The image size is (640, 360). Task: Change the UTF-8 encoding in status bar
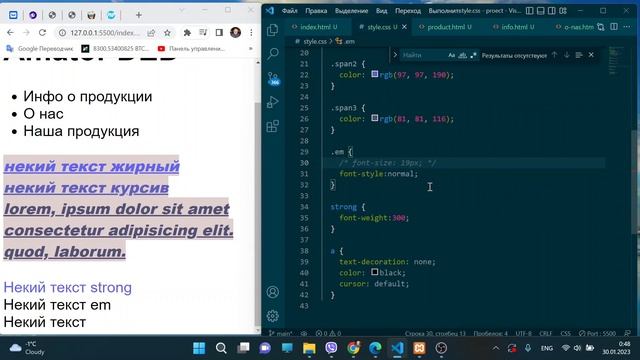click(x=524, y=333)
